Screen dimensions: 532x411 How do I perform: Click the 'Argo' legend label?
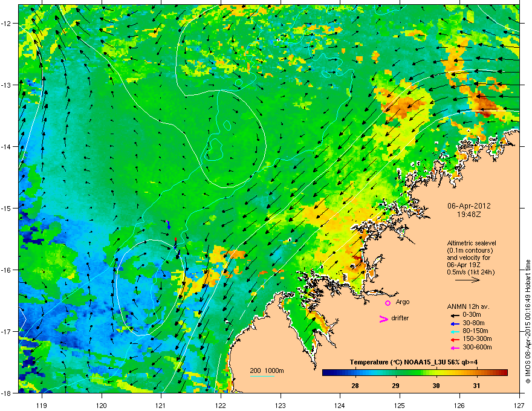point(403,302)
